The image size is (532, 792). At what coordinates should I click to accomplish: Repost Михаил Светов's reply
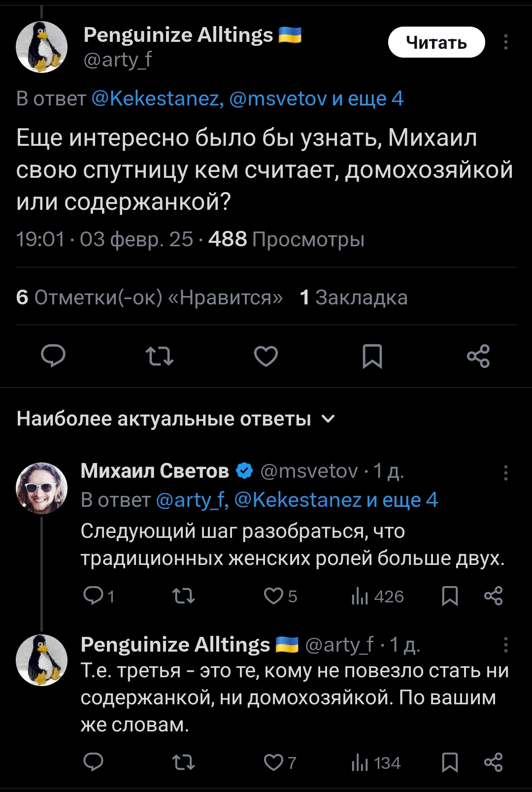(x=183, y=596)
